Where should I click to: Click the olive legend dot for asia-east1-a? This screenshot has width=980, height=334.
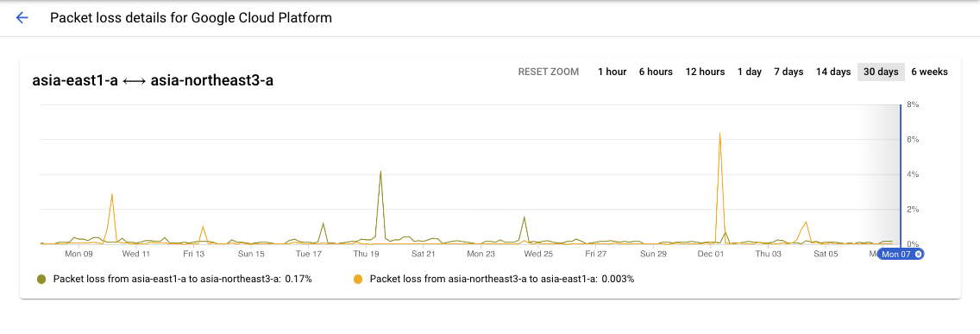click(x=42, y=279)
